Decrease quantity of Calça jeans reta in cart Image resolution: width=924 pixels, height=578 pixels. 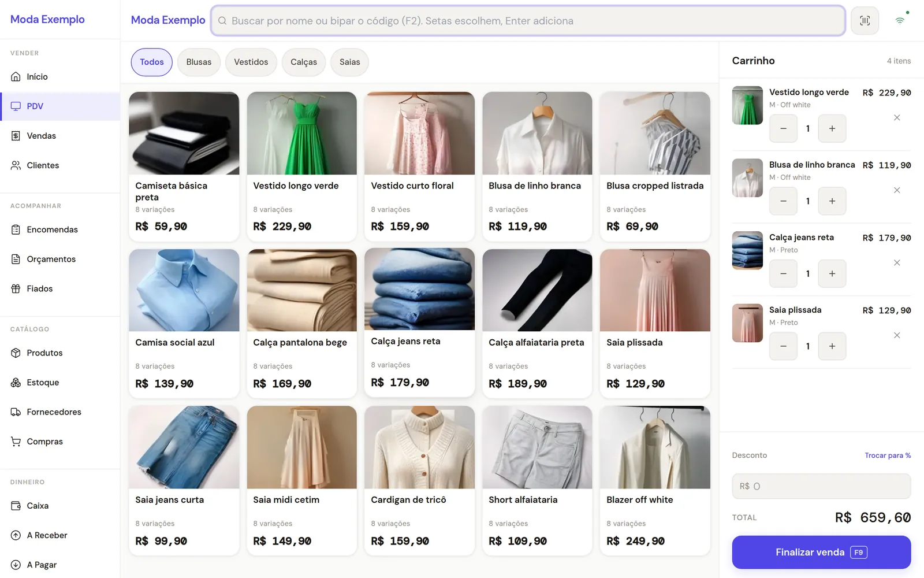783,273
